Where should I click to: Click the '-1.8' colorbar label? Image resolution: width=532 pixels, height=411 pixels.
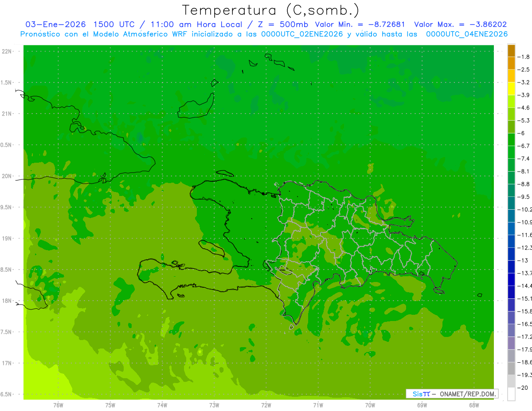click(x=524, y=57)
